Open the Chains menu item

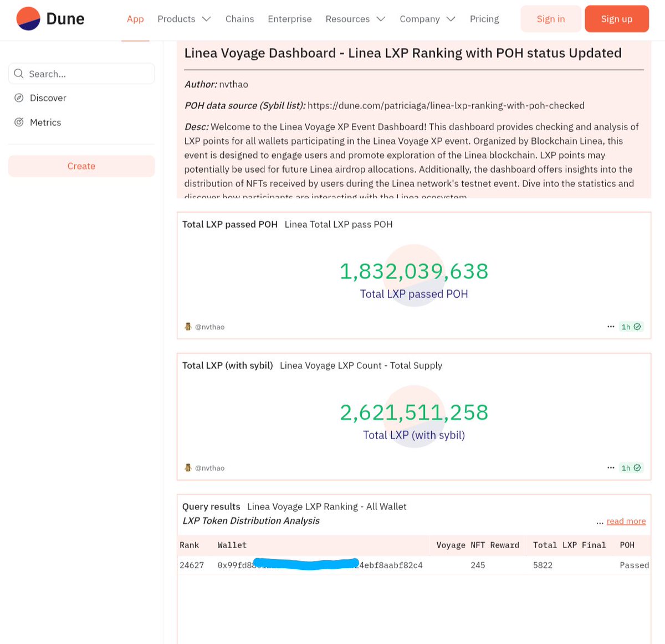239,19
